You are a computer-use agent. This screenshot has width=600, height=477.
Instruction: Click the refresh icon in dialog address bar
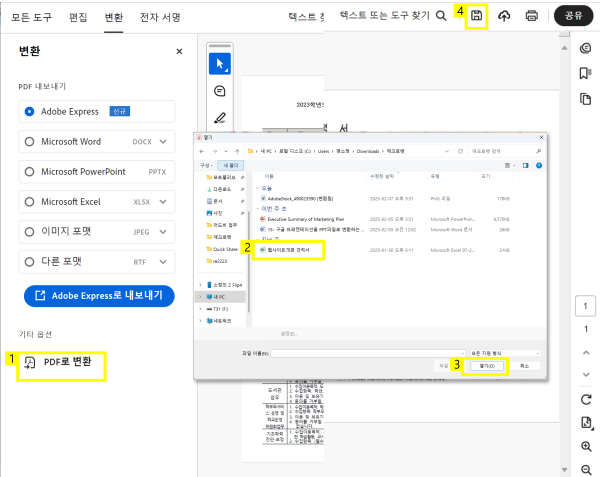[x=460, y=151]
